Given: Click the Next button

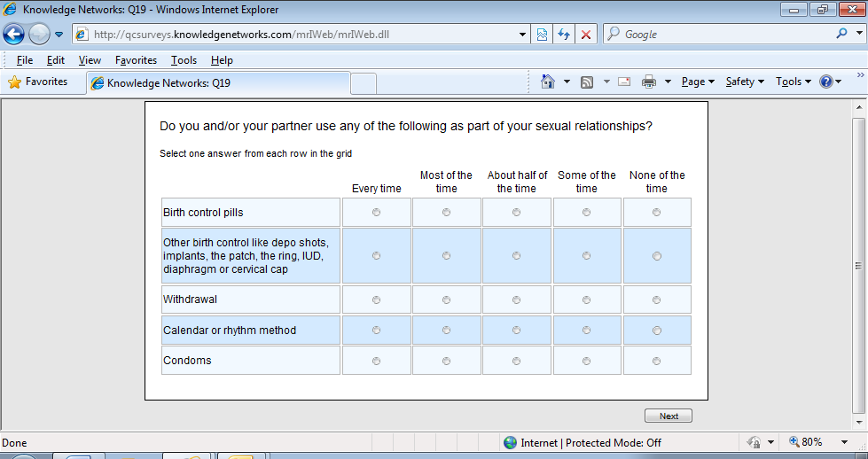Looking at the screenshot, I should [x=669, y=416].
